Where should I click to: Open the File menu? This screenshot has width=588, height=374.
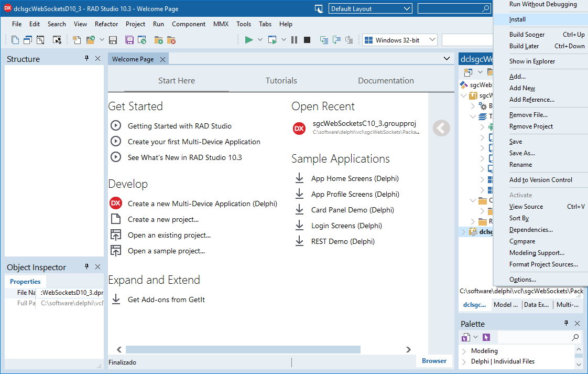click(16, 24)
